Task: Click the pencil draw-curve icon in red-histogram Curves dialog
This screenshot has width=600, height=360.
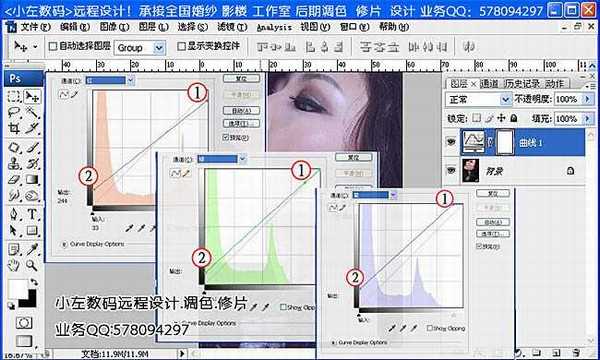Action: point(75,94)
